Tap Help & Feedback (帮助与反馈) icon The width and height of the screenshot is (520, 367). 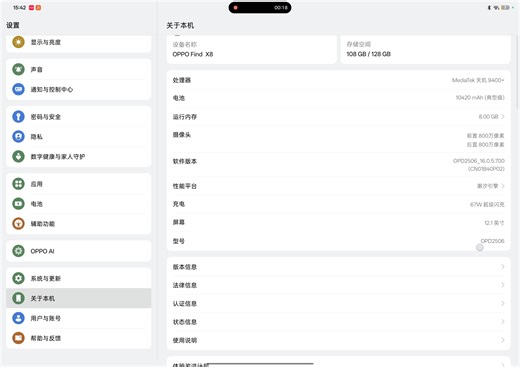tap(18, 338)
